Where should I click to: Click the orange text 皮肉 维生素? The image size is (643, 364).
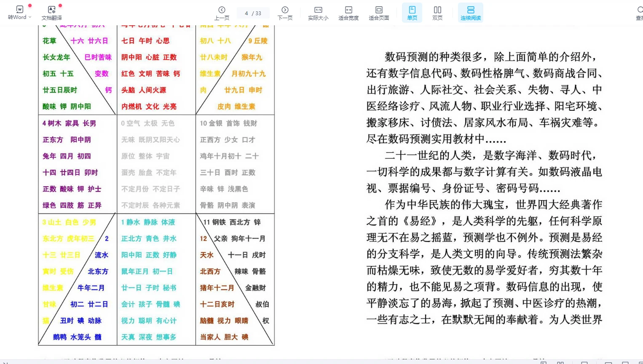[x=236, y=107]
